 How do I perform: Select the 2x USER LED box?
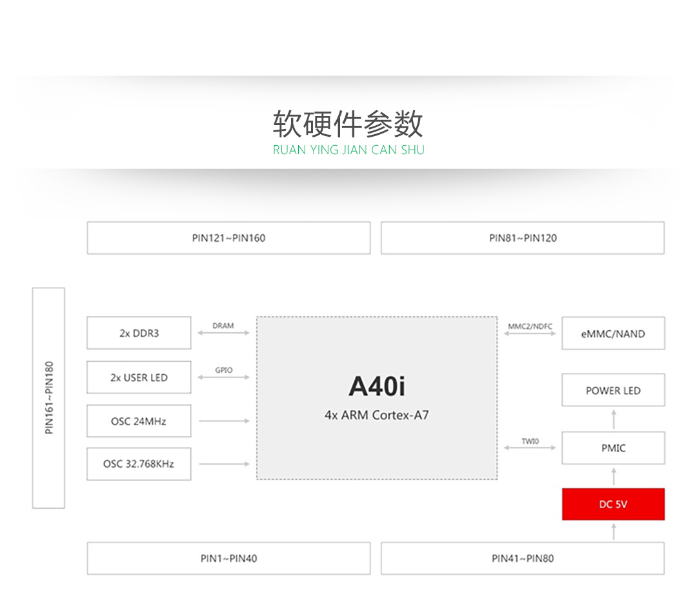click(x=139, y=377)
